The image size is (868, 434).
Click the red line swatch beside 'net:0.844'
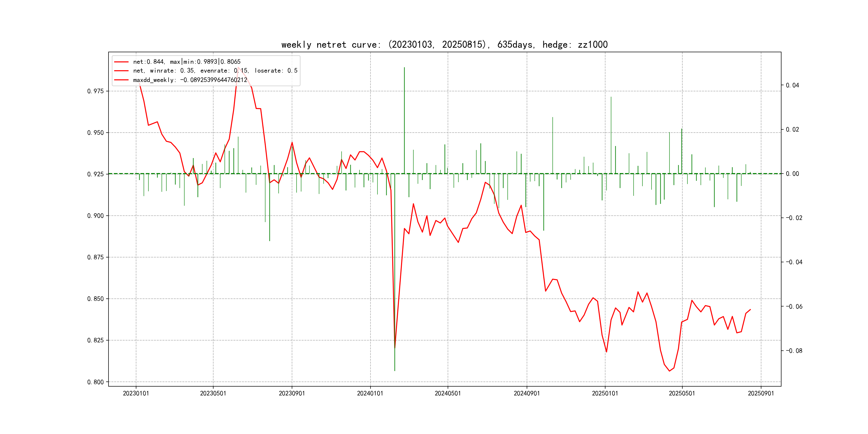[x=121, y=62]
